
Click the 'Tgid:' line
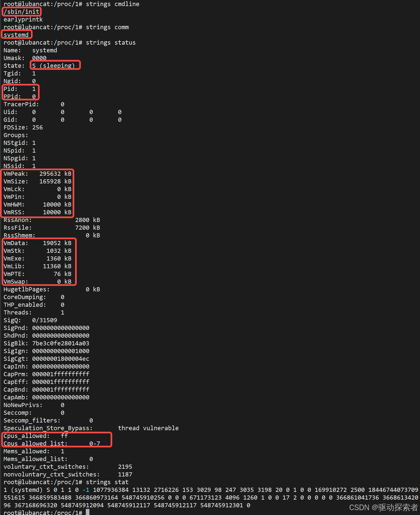tap(20, 73)
